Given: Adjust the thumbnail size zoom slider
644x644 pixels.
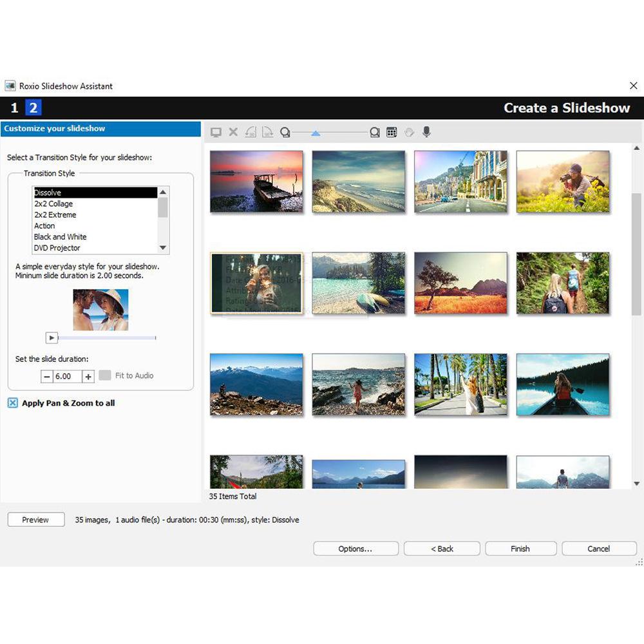Looking at the screenshot, I should [316, 133].
